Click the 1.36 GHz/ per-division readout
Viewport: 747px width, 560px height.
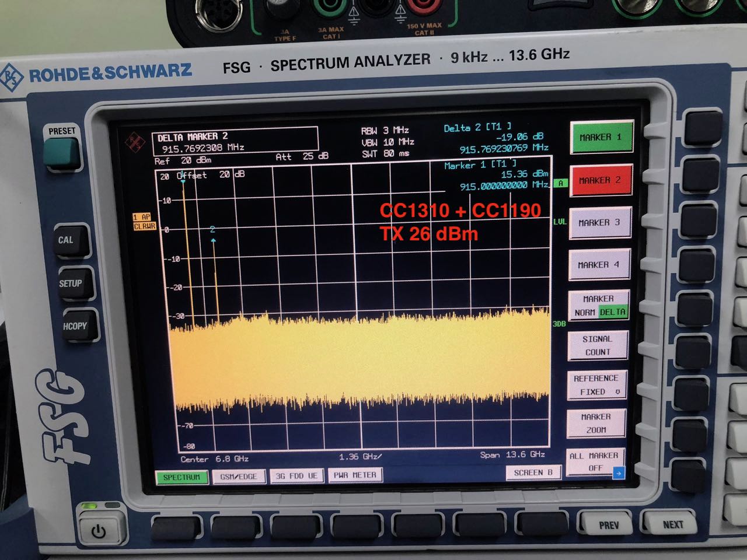click(361, 457)
